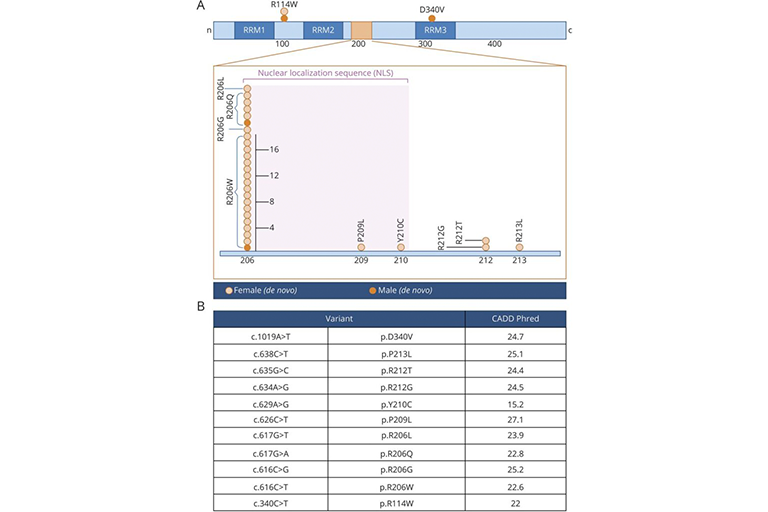Click the Variant table header
The height and width of the screenshot is (512, 768).
point(339,319)
